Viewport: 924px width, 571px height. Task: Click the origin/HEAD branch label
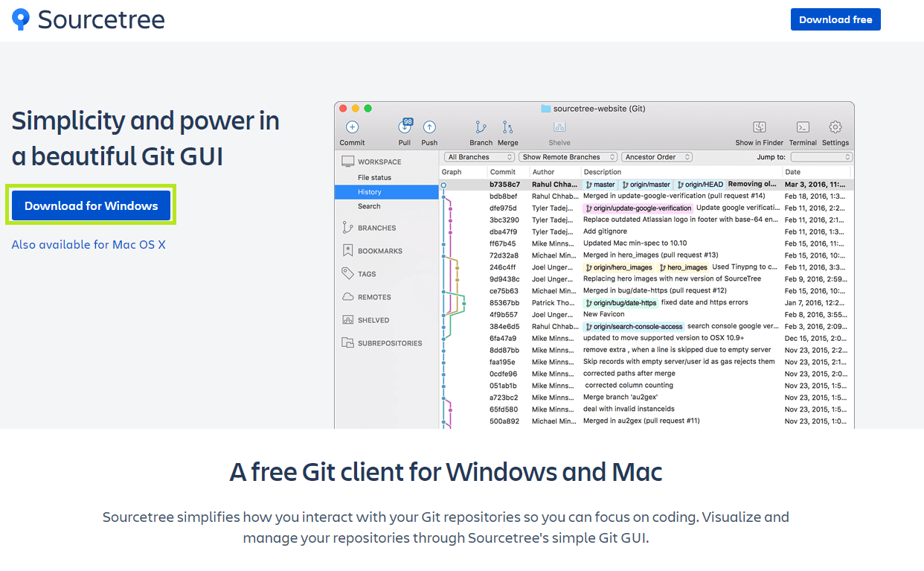699,185
